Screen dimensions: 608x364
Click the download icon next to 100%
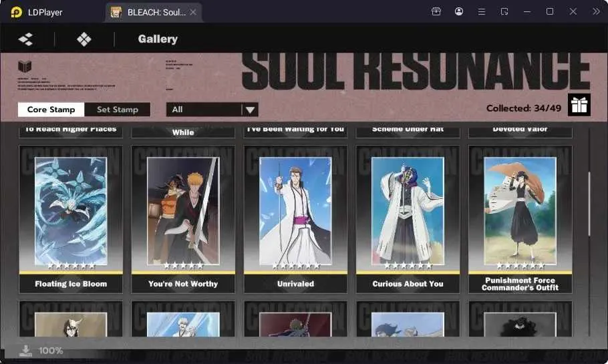[25, 351]
